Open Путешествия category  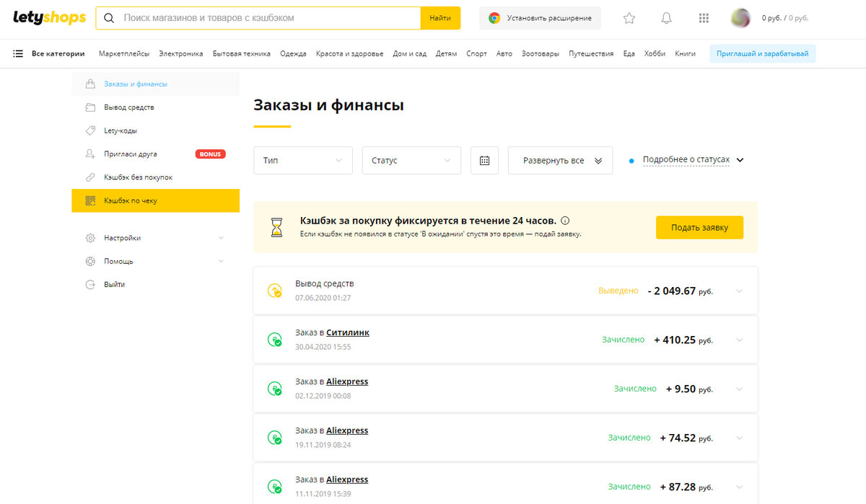click(591, 53)
